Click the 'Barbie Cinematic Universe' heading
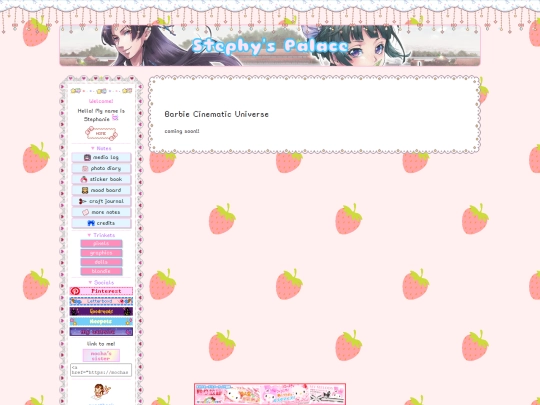 216,114
